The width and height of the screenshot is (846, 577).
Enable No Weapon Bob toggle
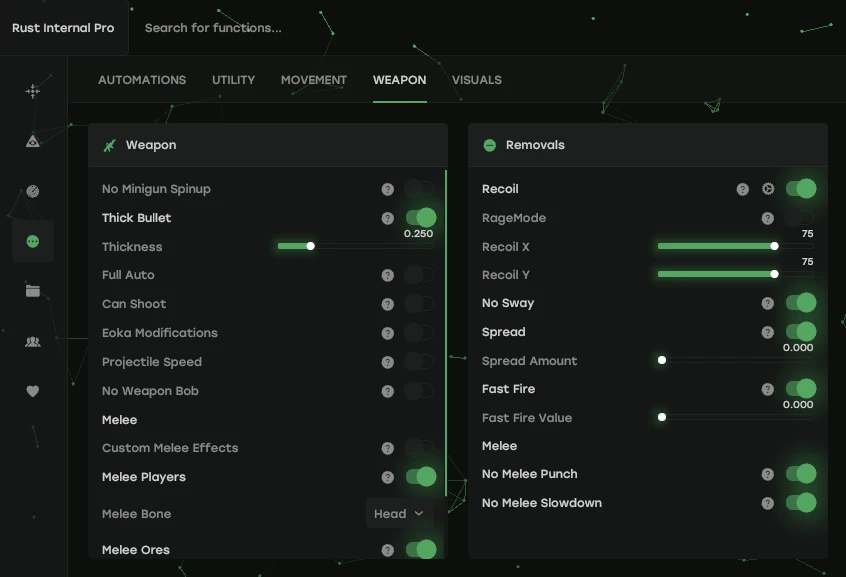click(x=420, y=390)
